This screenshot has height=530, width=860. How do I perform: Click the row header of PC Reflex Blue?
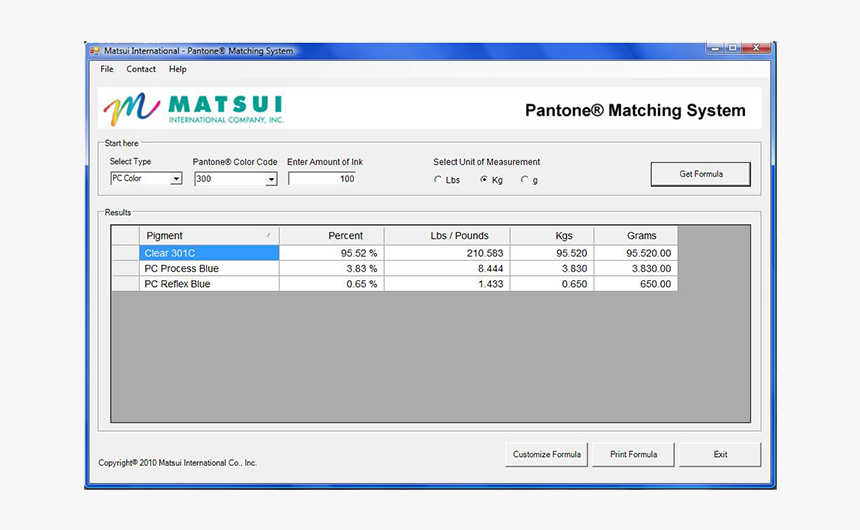(125, 284)
